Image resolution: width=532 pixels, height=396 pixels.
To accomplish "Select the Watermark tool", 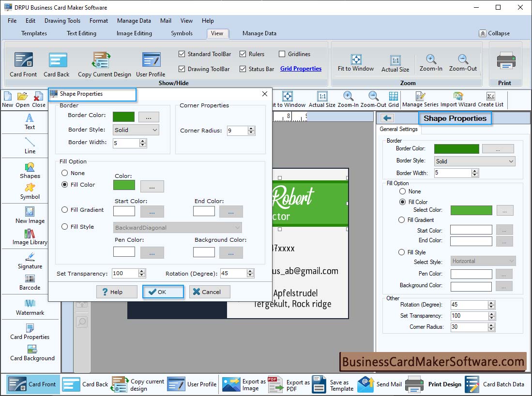I will tap(30, 307).
